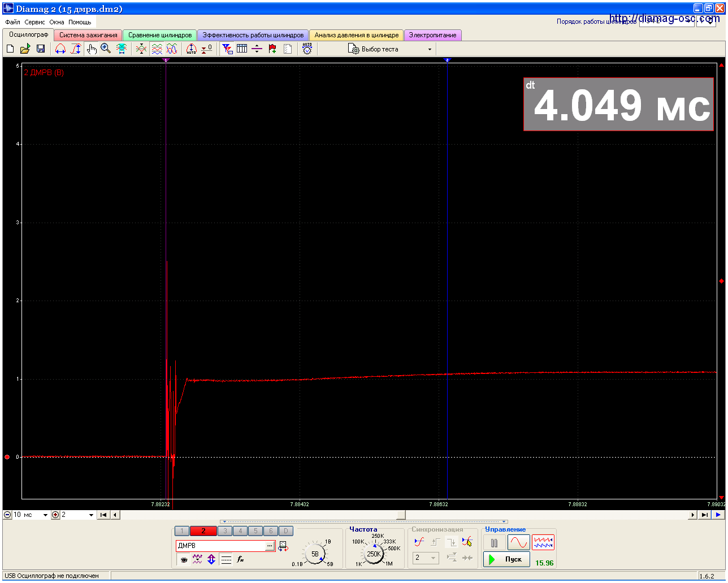Adjust the 5В voltage range knob
This screenshot has height=583, width=728.
[315, 554]
